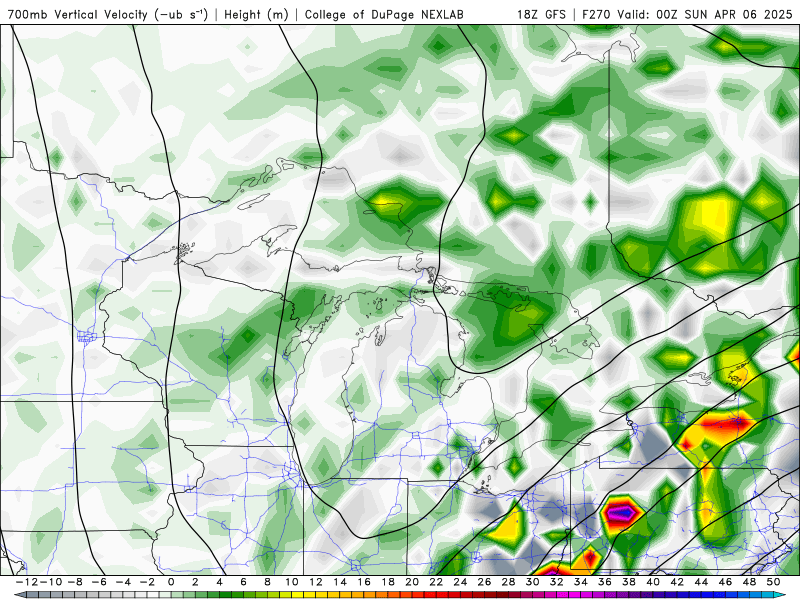Select the "-8" color scale label
The height and width of the screenshot is (600, 800).
click(x=74, y=582)
